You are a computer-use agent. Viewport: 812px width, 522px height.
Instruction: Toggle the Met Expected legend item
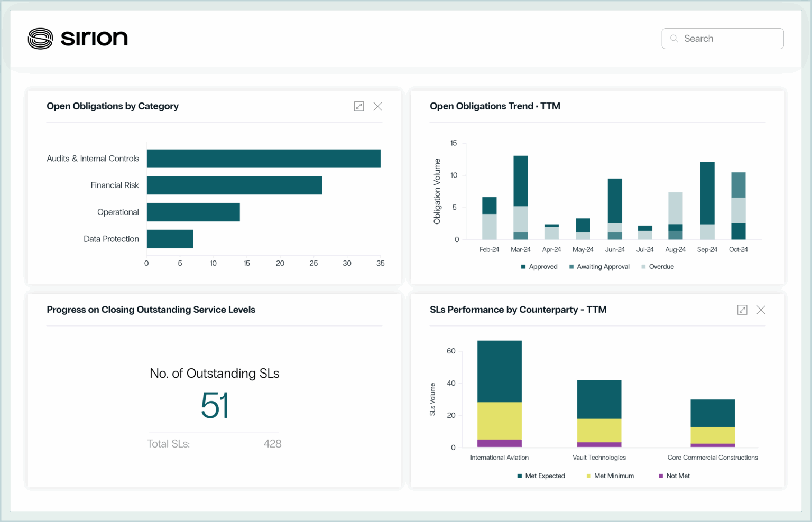point(541,476)
